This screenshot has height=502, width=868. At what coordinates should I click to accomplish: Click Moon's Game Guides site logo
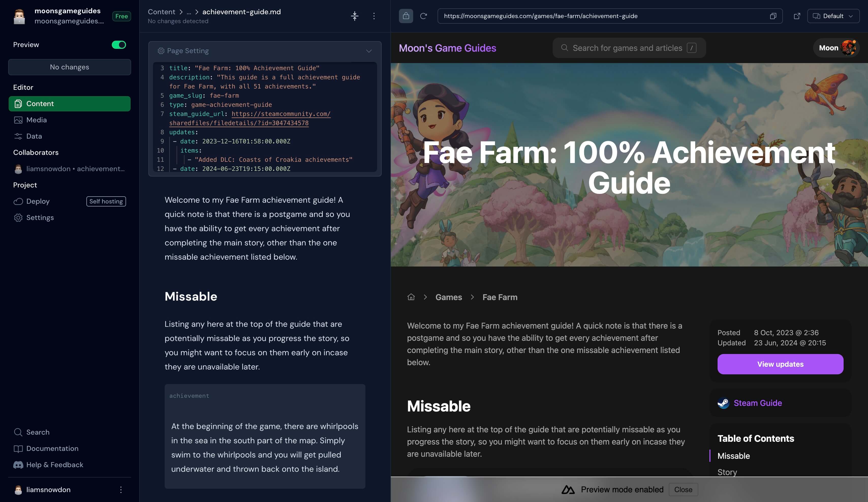447,48
